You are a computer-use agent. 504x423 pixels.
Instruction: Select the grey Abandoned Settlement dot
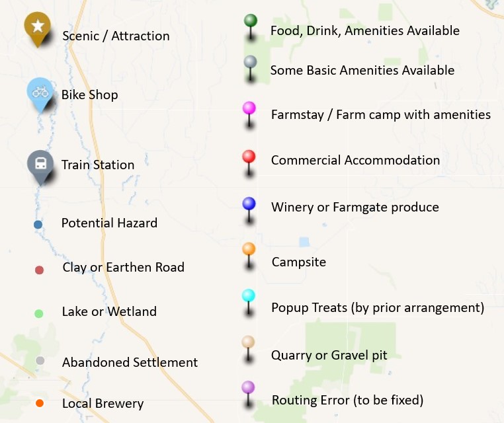click(x=40, y=361)
